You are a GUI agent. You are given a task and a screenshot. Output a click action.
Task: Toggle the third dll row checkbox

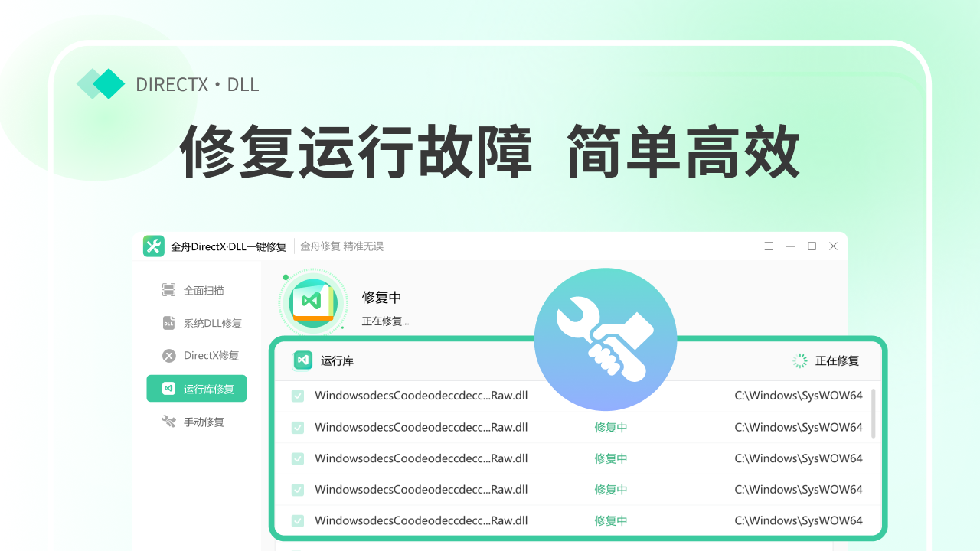pyautogui.click(x=298, y=459)
